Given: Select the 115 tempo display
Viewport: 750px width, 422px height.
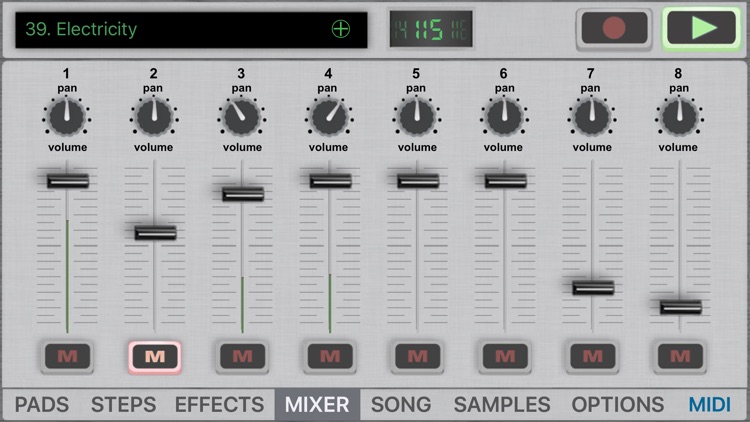Looking at the screenshot, I should [431, 30].
